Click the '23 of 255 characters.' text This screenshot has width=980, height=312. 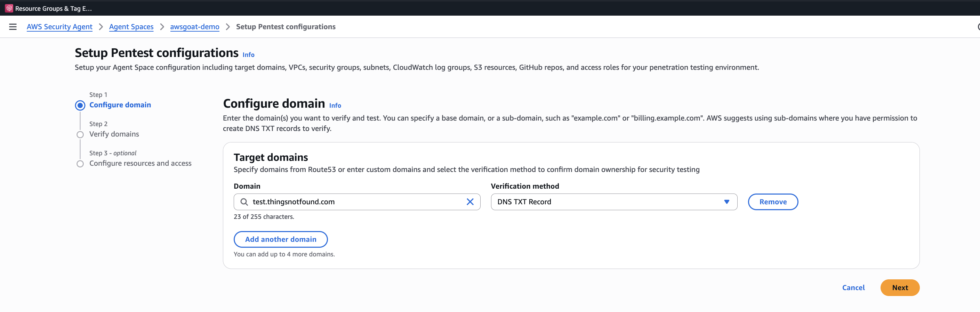point(264,216)
